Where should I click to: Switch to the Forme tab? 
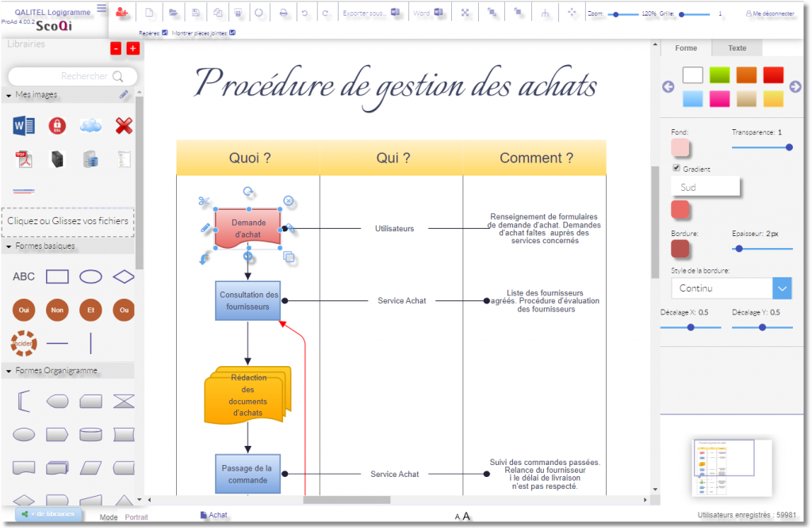[x=686, y=48]
